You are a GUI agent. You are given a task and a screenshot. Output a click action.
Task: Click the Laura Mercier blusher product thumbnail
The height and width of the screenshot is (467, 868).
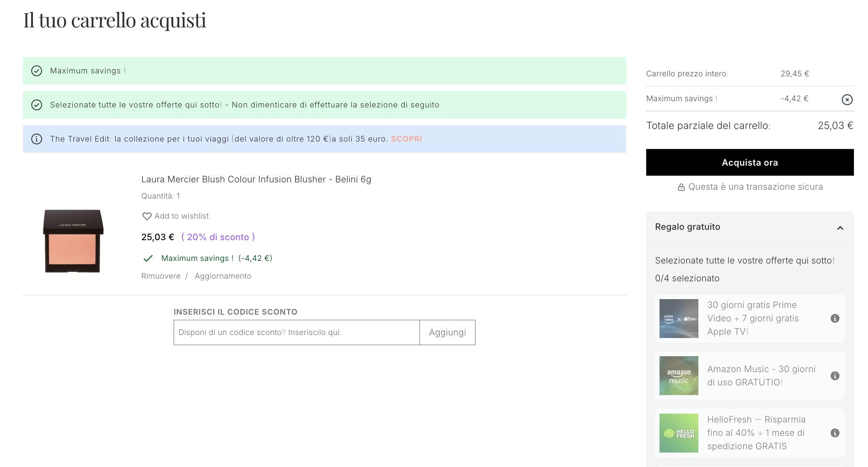point(73,241)
